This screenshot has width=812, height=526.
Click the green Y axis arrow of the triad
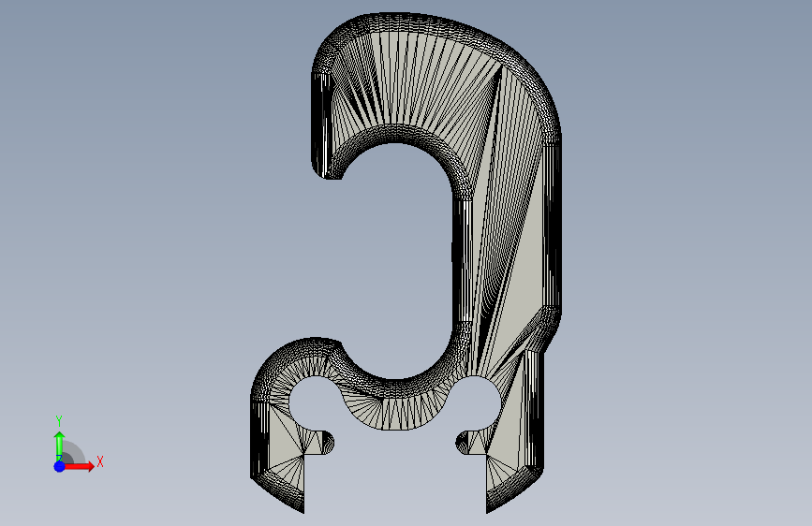(x=60, y=446)
